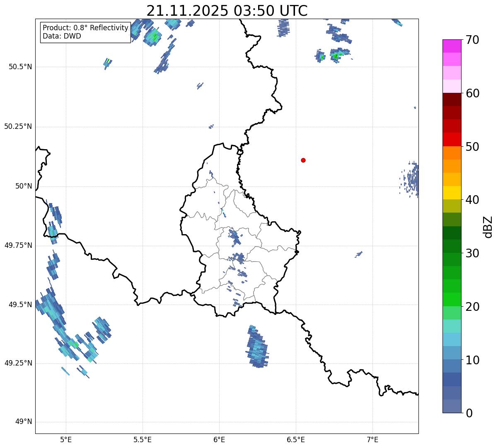Click the 6.5°E longitude label

pos(296,440)
